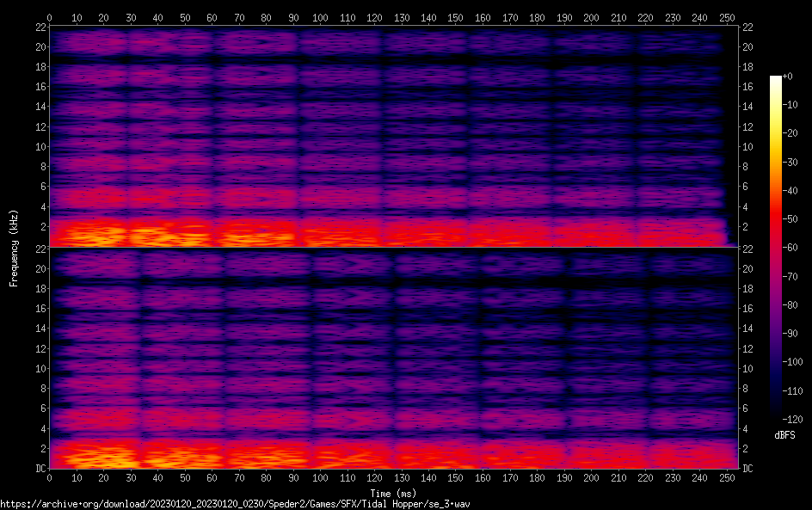Viewport: 812px width, 510px height.
Task: Select the dBFS label under the color scale
Action: (784, 436)
